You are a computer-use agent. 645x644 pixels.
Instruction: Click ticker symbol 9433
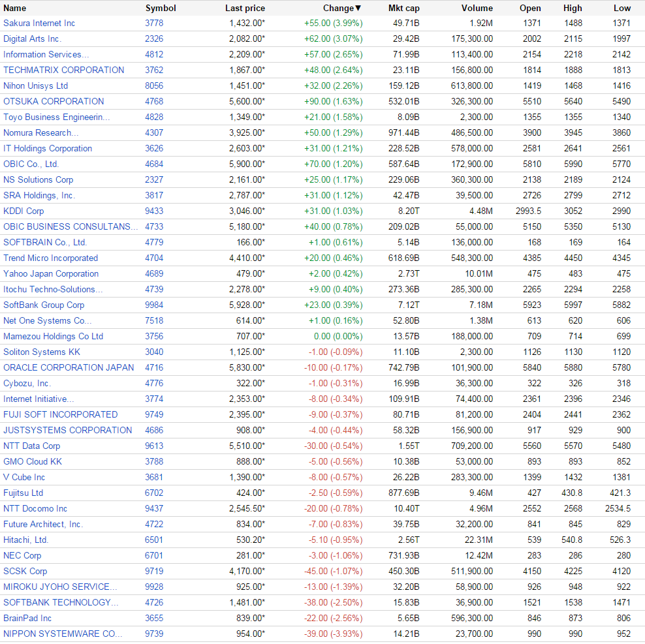pyautogui.click(x=154, y=211)
